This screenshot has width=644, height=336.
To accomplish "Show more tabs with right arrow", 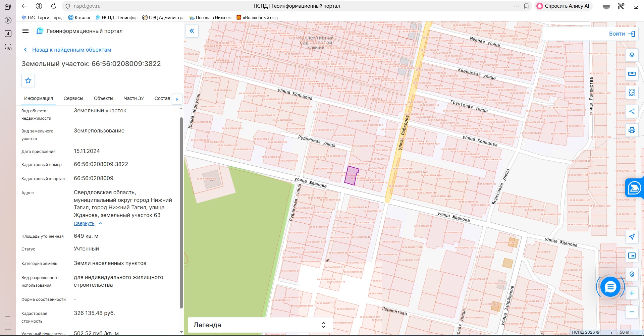I will coord(177,99).
